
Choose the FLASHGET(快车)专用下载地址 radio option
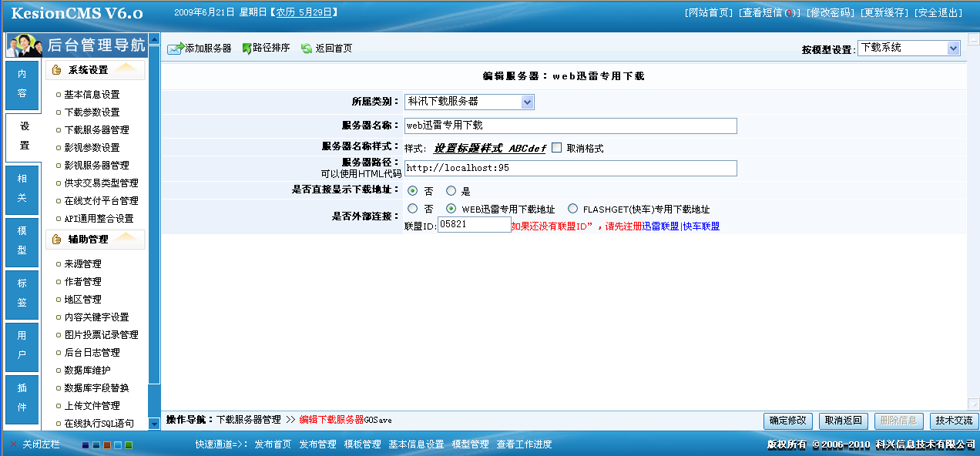(x=572, y=209)
